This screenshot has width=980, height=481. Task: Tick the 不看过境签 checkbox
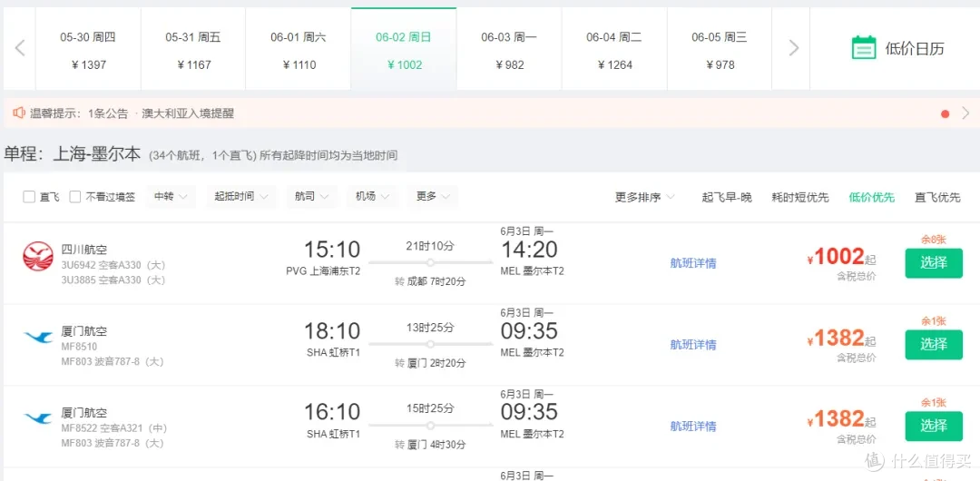[x=75, y=197]
